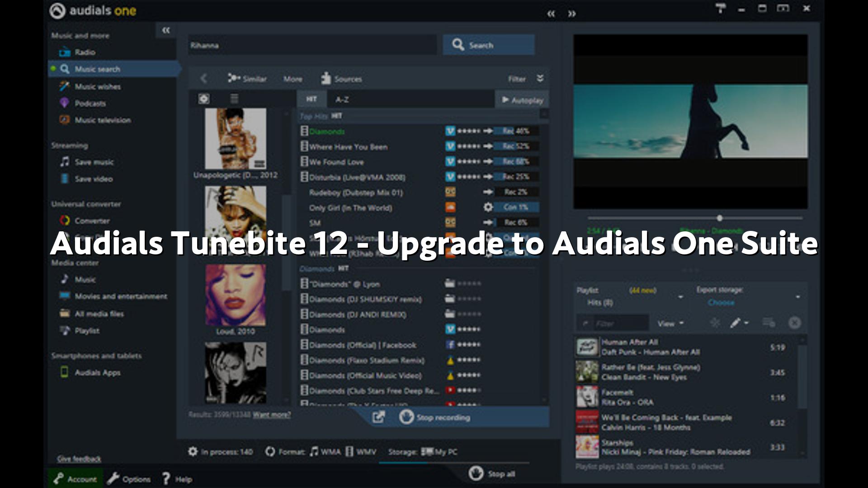Image resolution: width=868 pixels, height=488 pixels.
Task: Expand the Filter chevron
Action: pos(540,79)
